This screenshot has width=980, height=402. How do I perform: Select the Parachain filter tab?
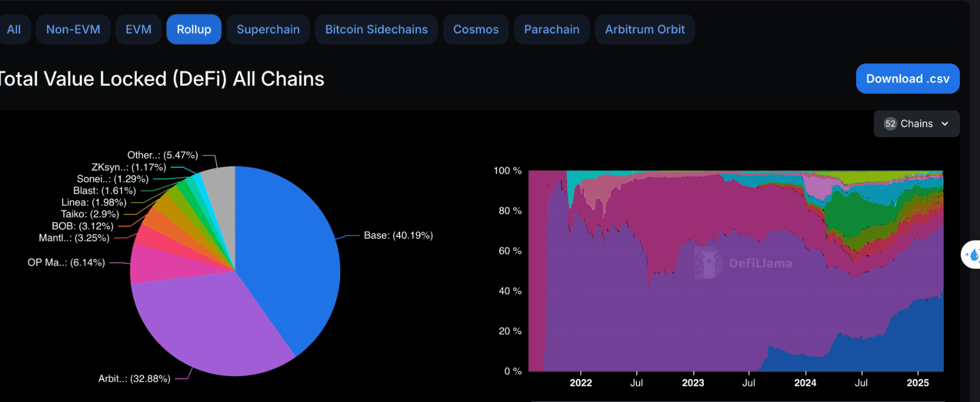click(x=552, y=29)
